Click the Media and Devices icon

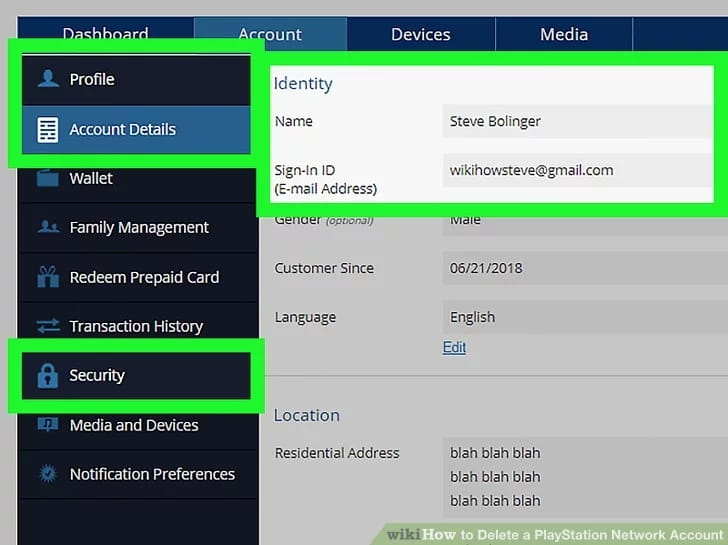pyautogui.click(x=47, y=425)
